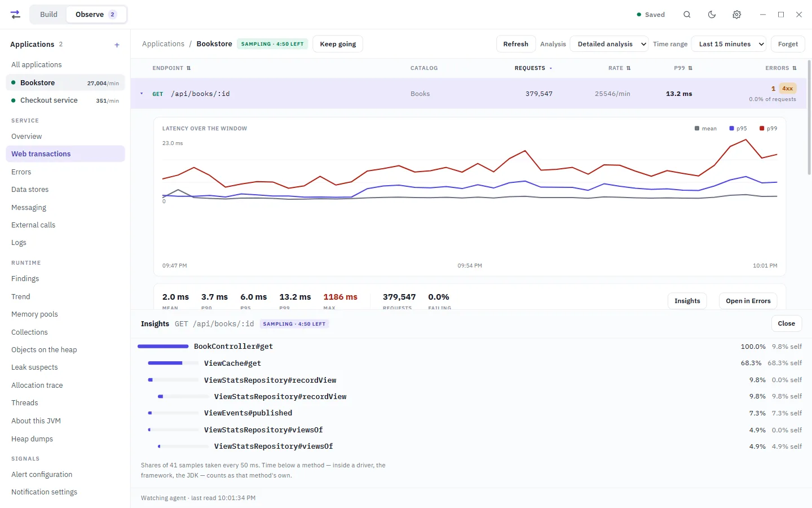Sort by the Errors column
This screenshot has width=812, height=508.
tap(780, 68)
